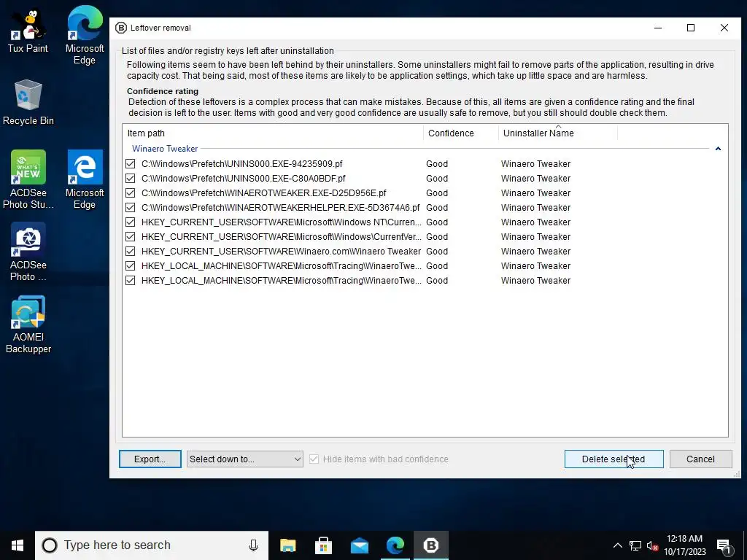Open the Recycle Bin icon
747x560 pixels.
[28, 102]
